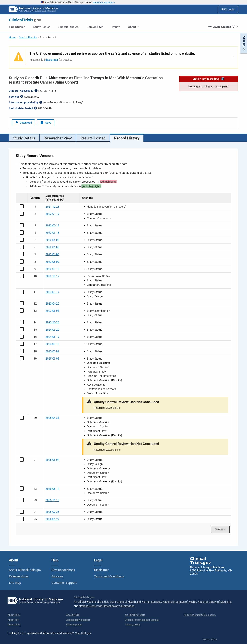Open version submitted 2025-06-04

pyautogui.click(x=52, y=460)
